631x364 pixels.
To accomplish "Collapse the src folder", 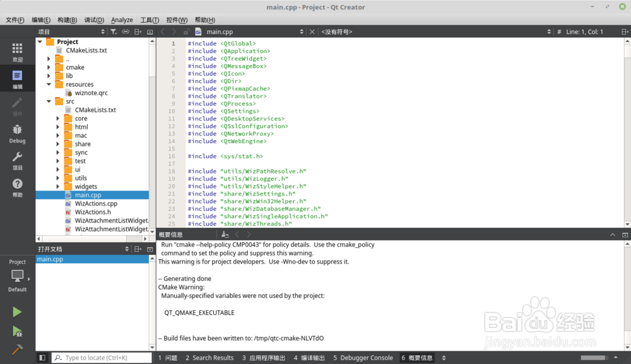I will [49, 102].
